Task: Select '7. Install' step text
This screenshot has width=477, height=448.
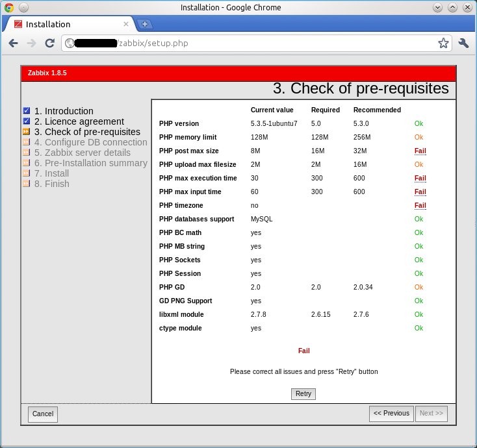Action: [51, 173]
